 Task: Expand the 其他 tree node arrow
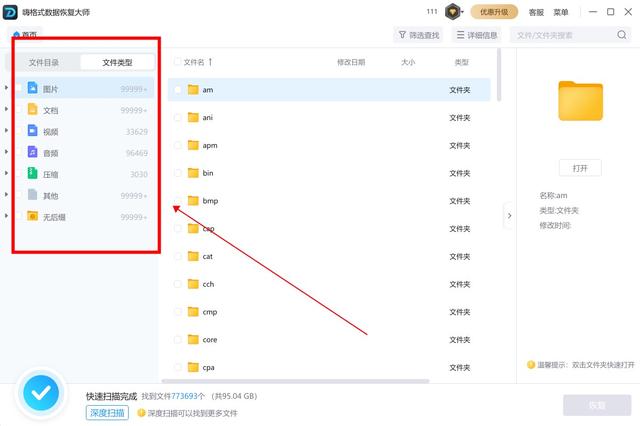click(6, 194)
